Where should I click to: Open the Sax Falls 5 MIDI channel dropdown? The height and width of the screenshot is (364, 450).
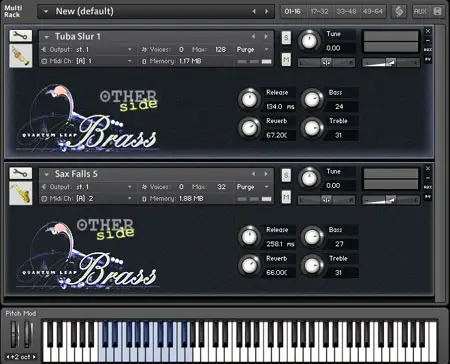tap(130, 199)
